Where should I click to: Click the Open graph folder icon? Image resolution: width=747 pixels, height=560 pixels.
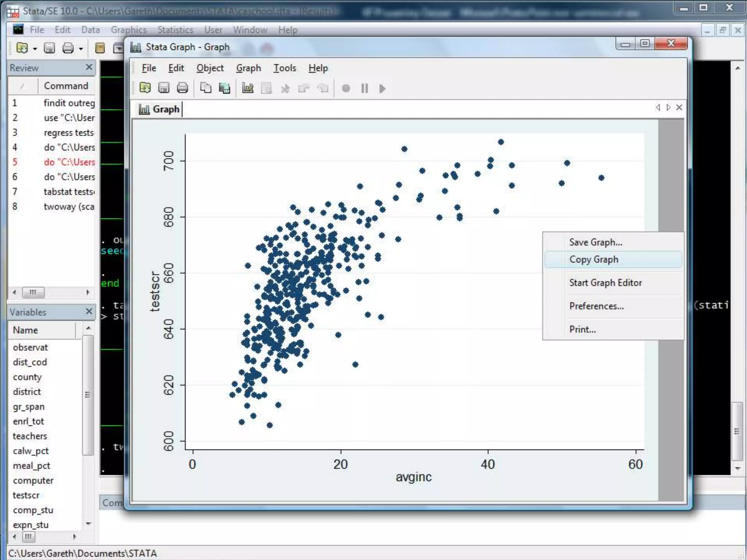pyautogui.click(x=145, y=88)
